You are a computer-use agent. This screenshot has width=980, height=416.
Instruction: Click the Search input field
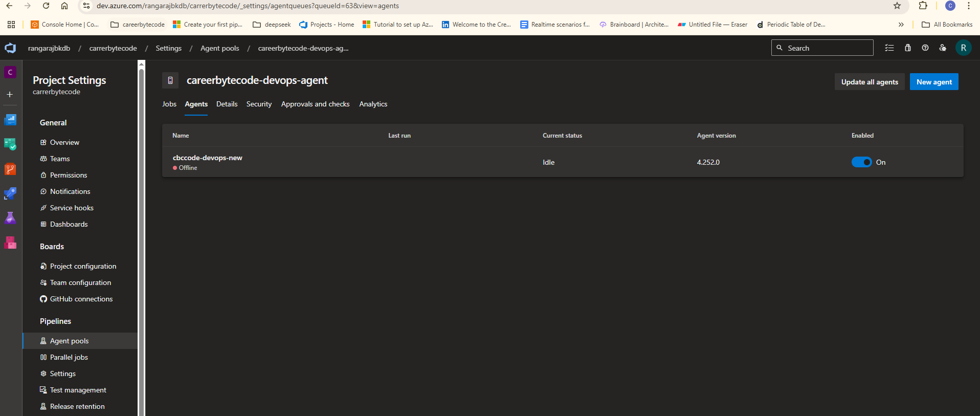point(822,48)
